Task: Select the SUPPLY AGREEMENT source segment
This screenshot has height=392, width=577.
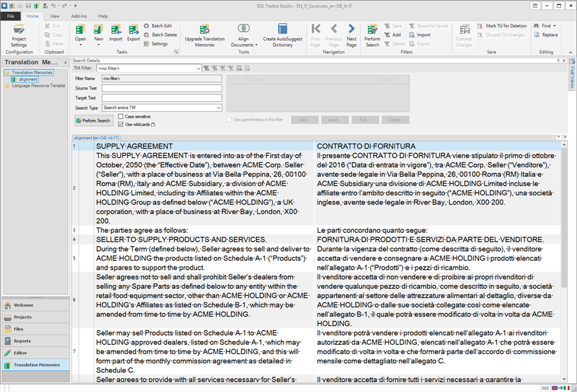Action: (x=204, y=146)
